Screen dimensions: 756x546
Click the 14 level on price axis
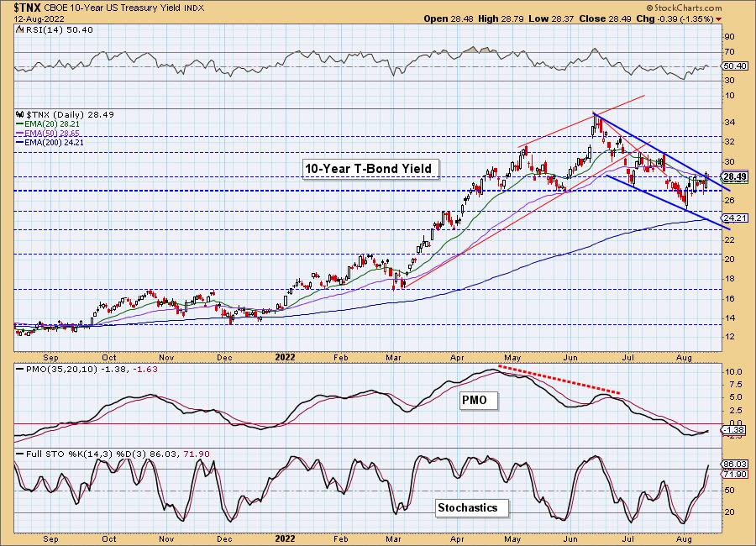[729, 318]
